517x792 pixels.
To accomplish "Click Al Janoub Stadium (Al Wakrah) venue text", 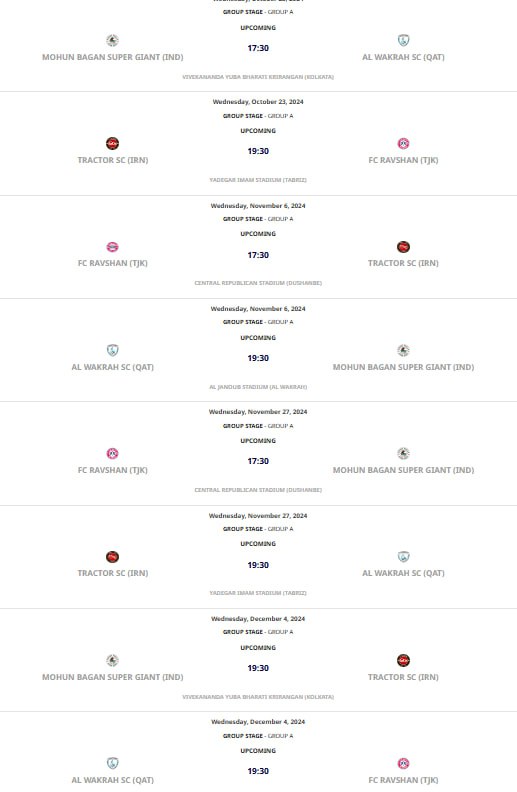I will (x=258, y=387).
